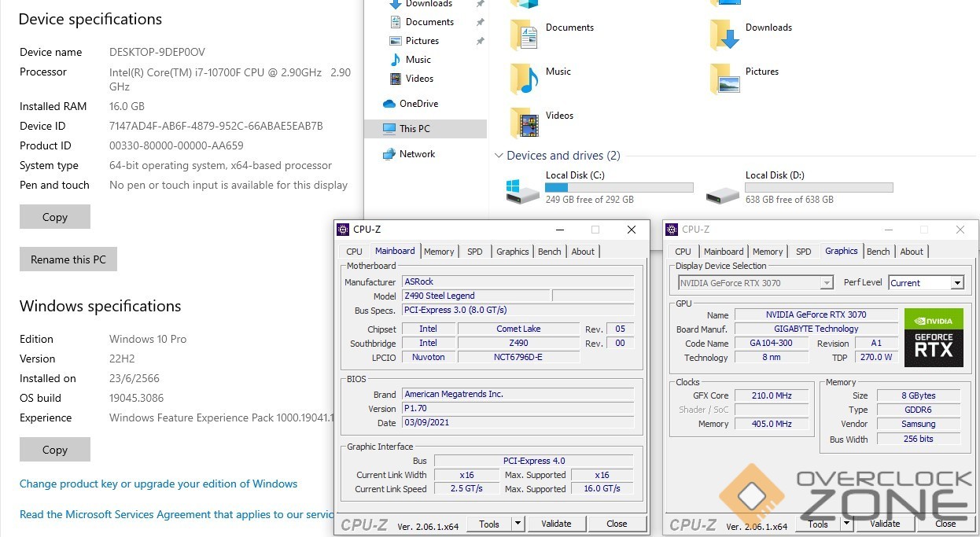Click the Max. Supported 16.0 GT/s value
980x537 pixels.
[602, 488]
